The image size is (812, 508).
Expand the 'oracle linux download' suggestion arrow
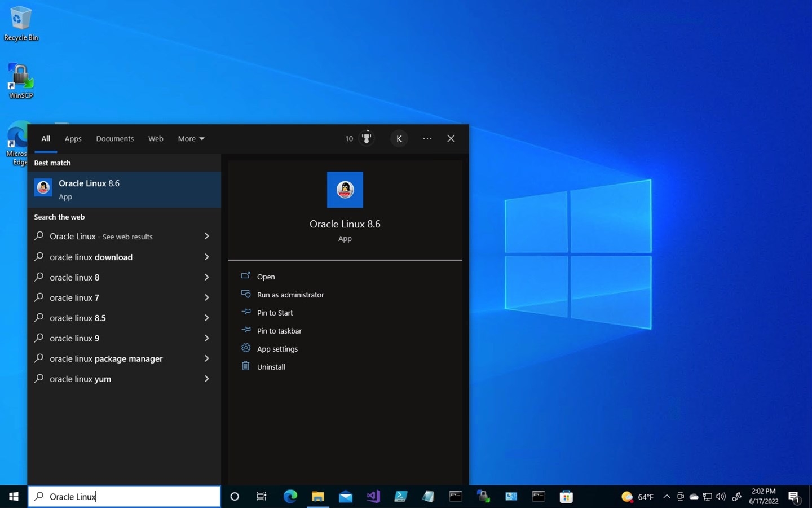pyautogui.click(x=206, y=257)
